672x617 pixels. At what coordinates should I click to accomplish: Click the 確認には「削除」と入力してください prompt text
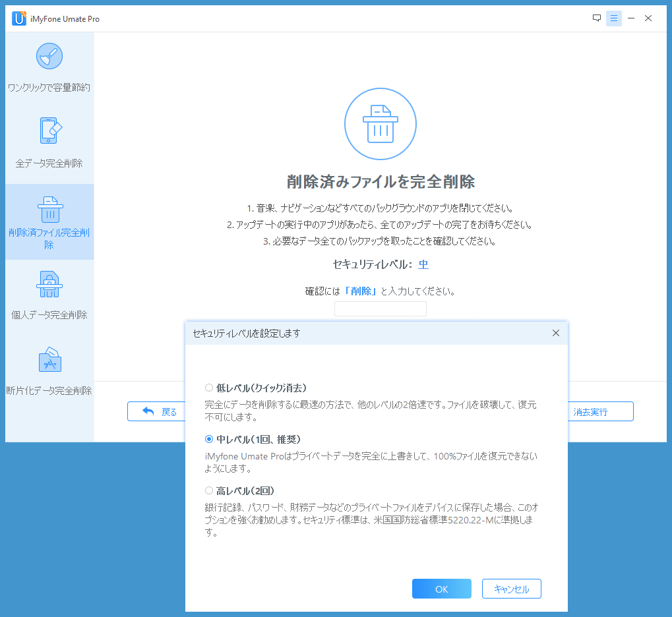pyautogui.click(x=380, y=291)
